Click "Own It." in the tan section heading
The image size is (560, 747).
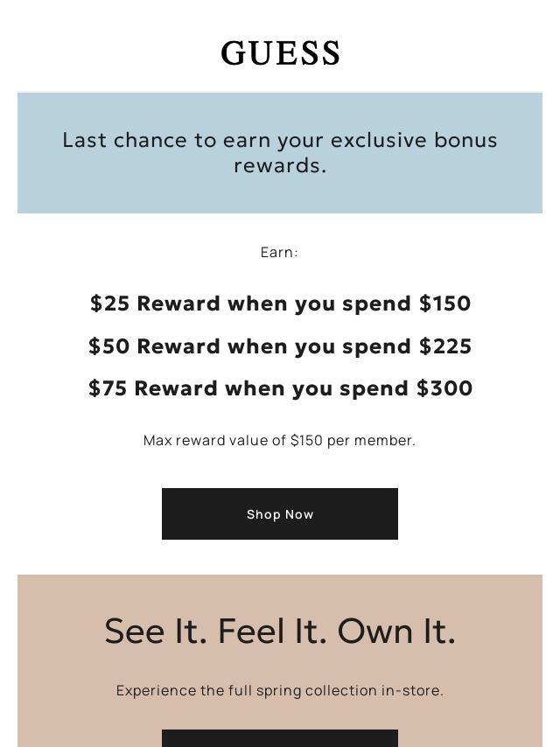tap(396, 632)
